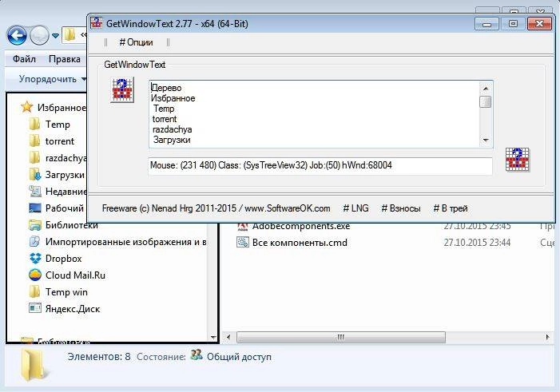This screenshot has width=560, height=392.
Task: Click inside the Mouse info text field
Action: point(320,165)
